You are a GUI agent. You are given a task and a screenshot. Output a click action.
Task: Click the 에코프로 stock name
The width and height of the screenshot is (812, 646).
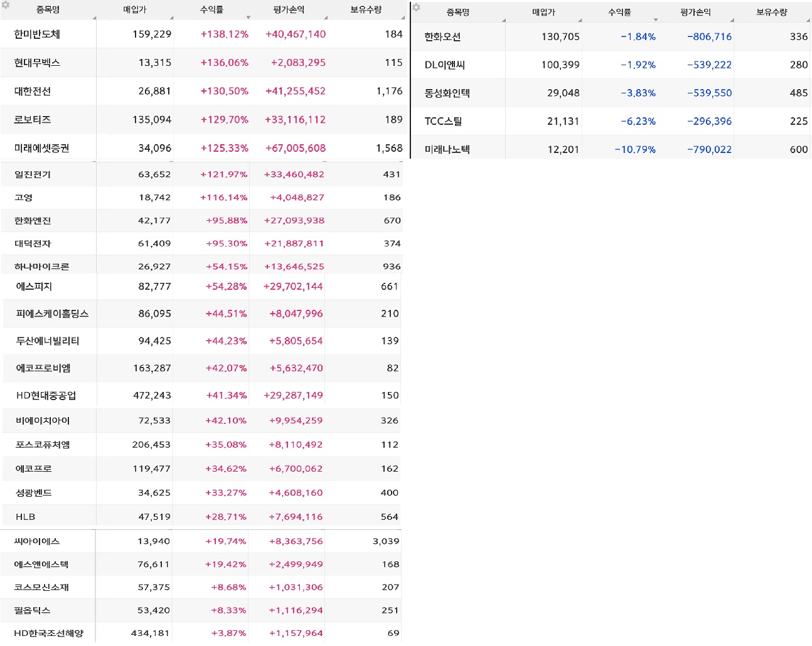[x=34, y=469]
